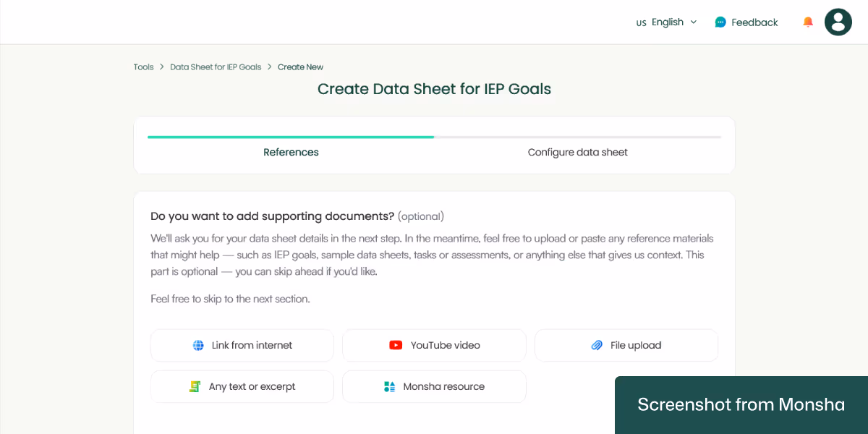
Task: Open the English language dropdown
Action: click(666, 22)
